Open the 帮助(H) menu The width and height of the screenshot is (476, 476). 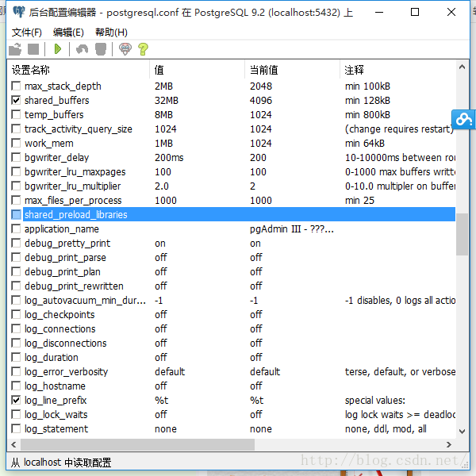click(111, 32)
